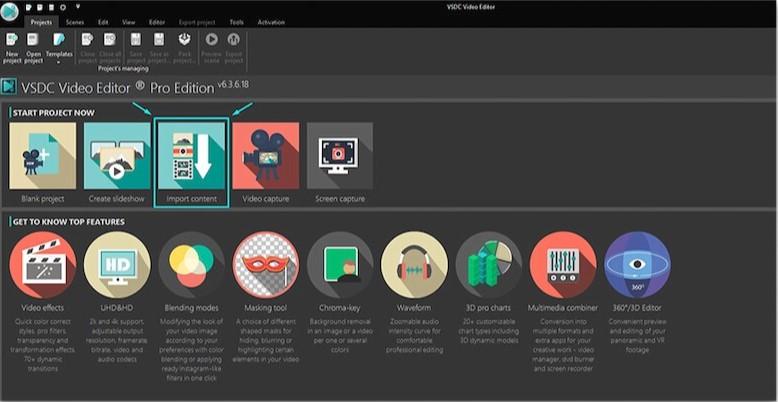Click the 'Masking tool' label
Image resolution: width=778 pixels, height=402 pixels.
pos(266,308)
